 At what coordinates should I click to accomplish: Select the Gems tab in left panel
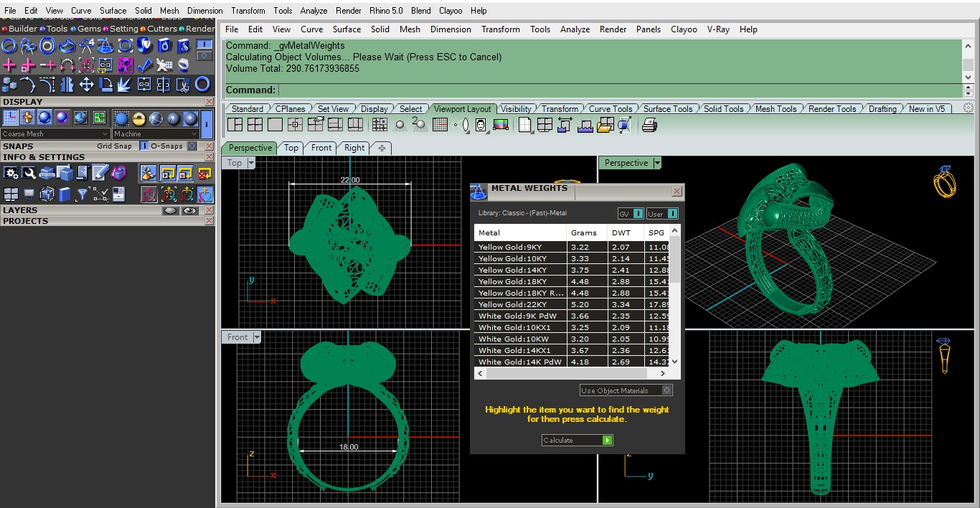85,29
